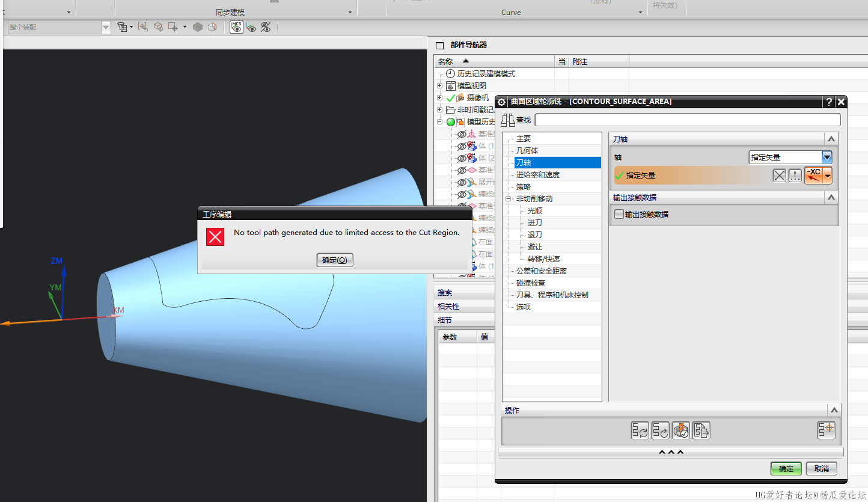Image resolution: width=868 pixels, height=502 pixels.
Task: Click 历史记录建模模式 tree row
Action: tap(486, 74)
